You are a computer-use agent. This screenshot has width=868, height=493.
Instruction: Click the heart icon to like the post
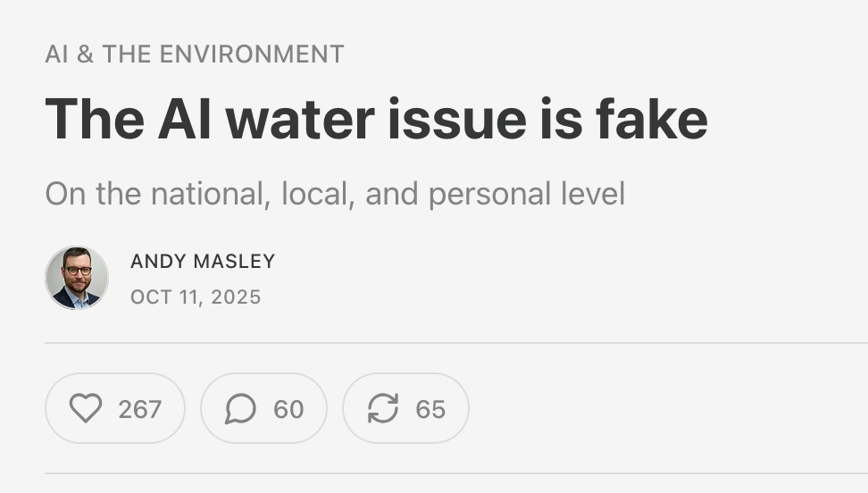(x=86, y=408)
